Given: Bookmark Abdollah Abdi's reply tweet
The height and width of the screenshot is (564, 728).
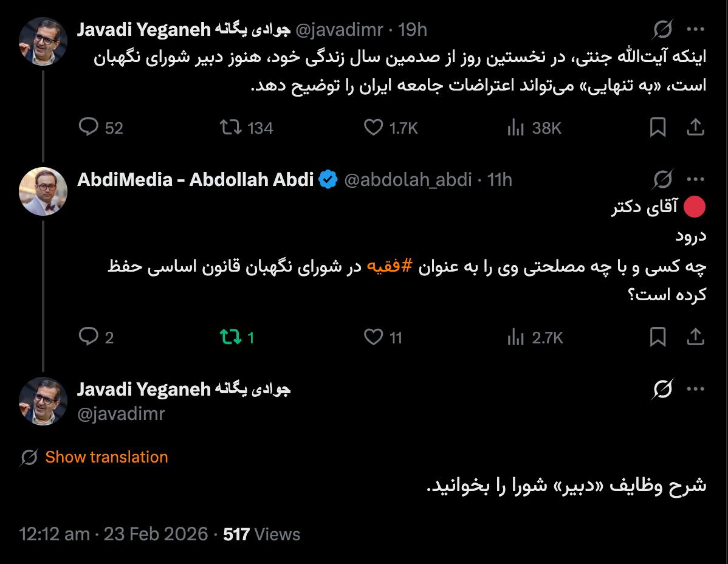Looking at the screenshot, I should pos(658,337).
